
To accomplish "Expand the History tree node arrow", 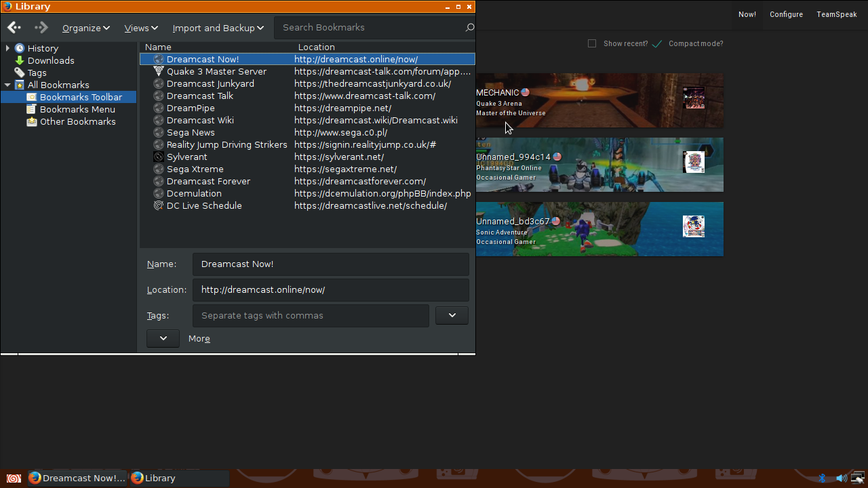I will coord(7,48).
